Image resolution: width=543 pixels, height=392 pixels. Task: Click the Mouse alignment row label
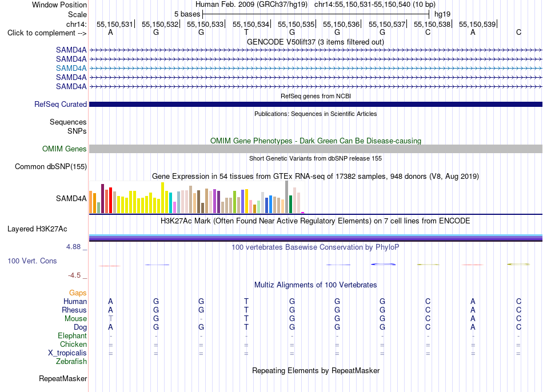(x=75, y=319)
